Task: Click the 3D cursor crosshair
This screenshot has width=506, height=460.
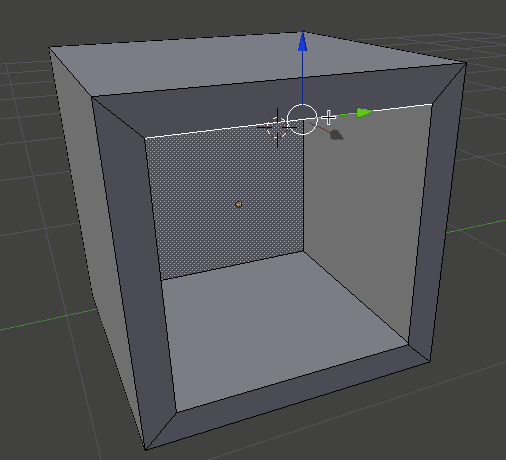Action: pyautogui.click(x=277, y=127)
